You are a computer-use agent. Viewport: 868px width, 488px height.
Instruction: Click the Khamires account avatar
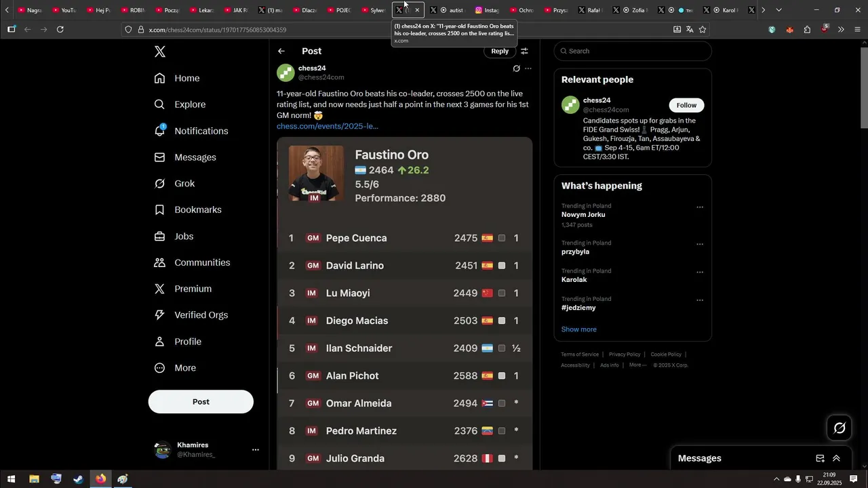(163, 449)
